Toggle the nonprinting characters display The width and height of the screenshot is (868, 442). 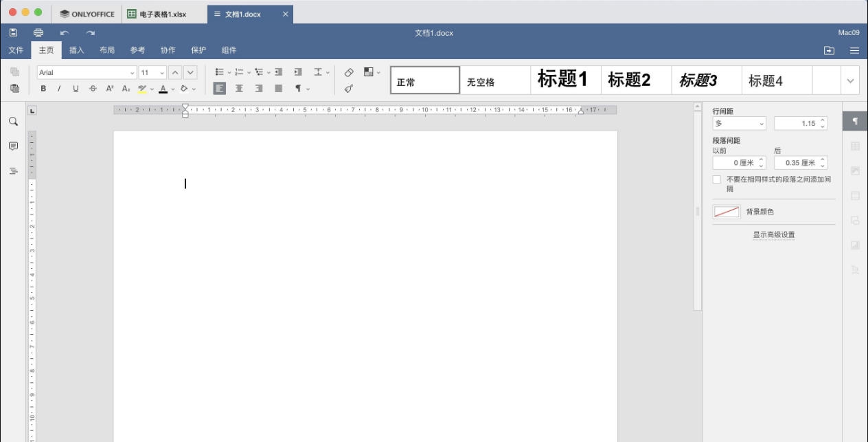click(x=296, y=88)
